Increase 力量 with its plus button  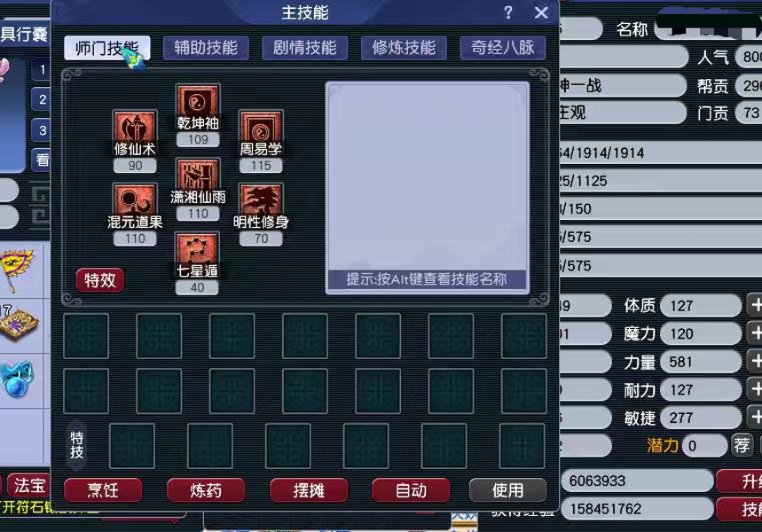755,362
